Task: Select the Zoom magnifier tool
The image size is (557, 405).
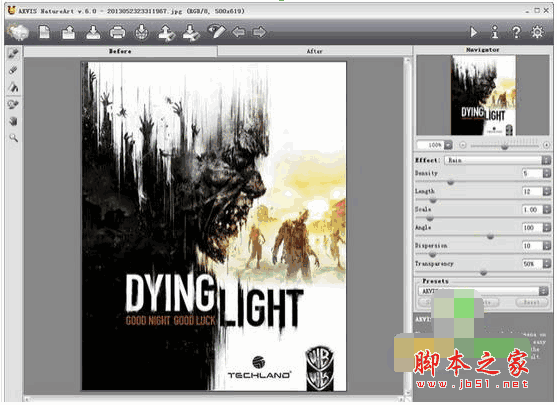Action: point(13,138)
